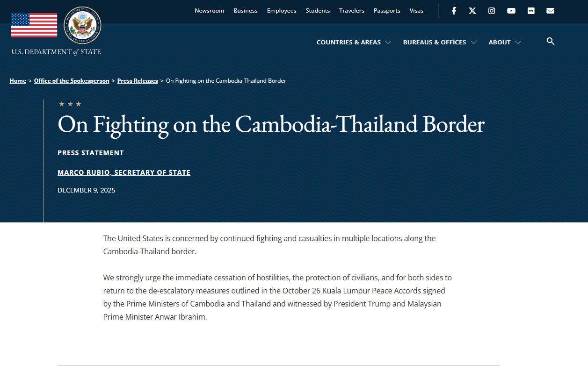Click the American flag logo image
The height and width of the screenshot is (371, 588).
coord(34,25)
